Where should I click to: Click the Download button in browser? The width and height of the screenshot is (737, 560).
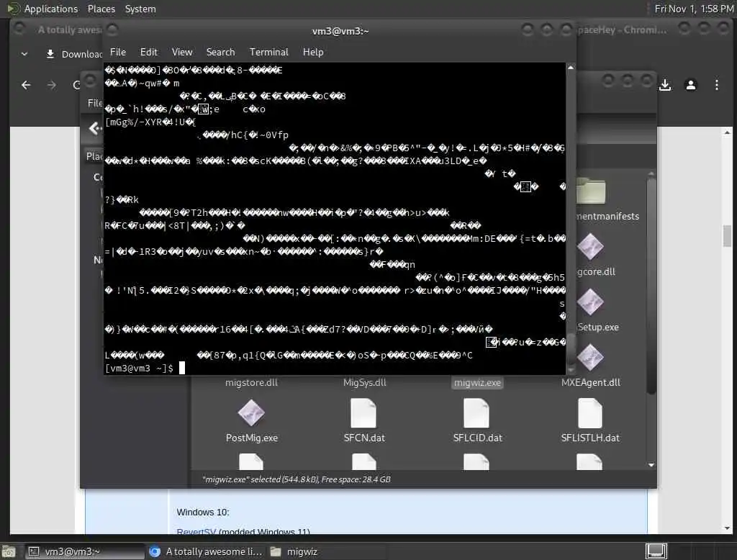(x=74, y=54)
